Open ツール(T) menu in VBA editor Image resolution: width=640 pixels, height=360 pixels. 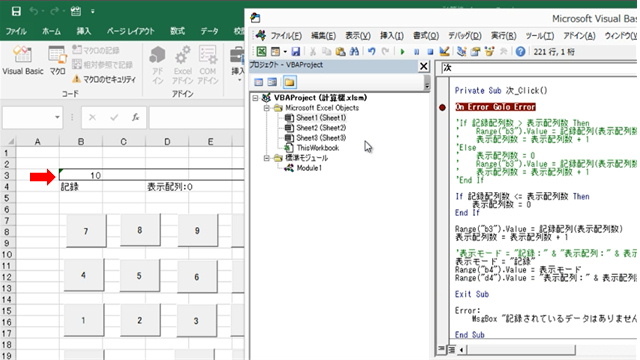pyautogui.click(x=540, y=36)
